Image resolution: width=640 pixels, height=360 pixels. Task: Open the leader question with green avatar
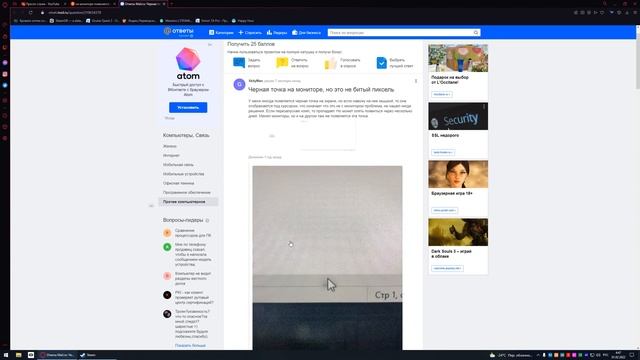(x=193, y=254)
